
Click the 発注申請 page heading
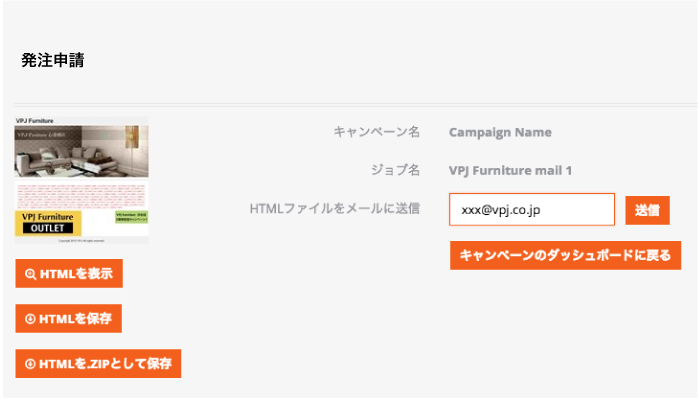(x=52, y=60)
